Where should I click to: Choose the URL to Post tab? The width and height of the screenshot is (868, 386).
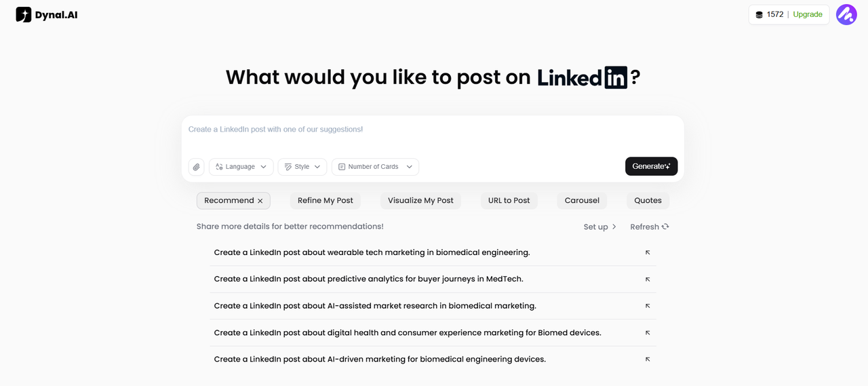[509, 201]
